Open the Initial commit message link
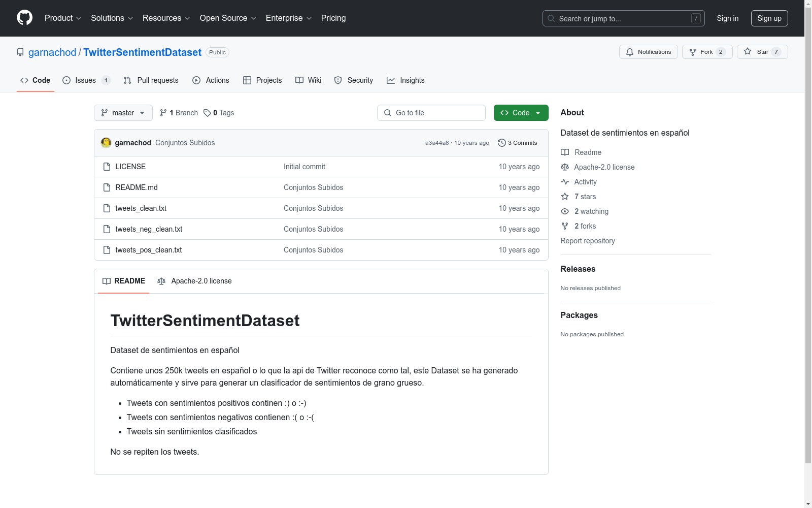Image resolution: width=812 pixels, height=508 pixels. point(304,167)
